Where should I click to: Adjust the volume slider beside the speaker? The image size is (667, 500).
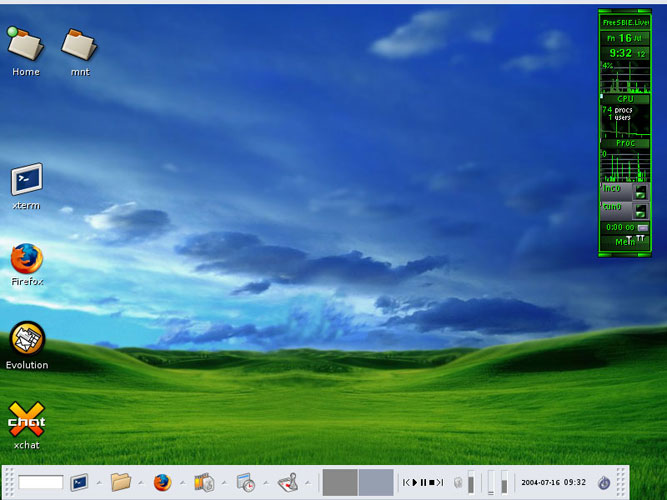471,483
